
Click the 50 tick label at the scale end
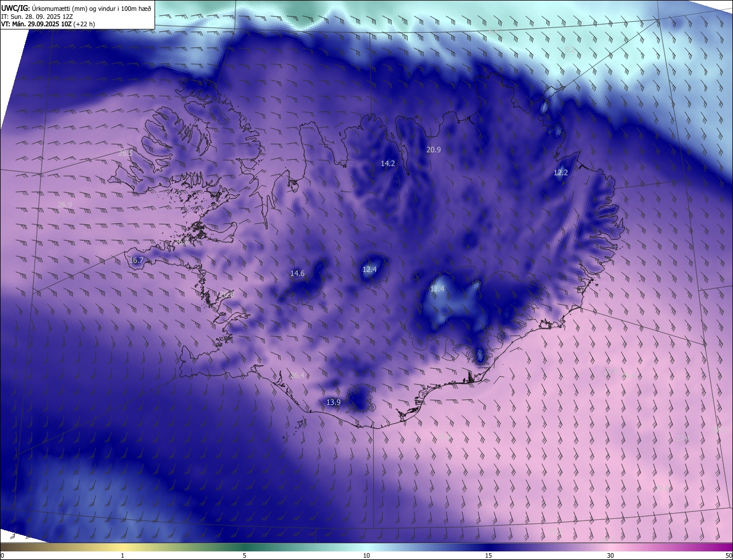[x=728, y=556]
